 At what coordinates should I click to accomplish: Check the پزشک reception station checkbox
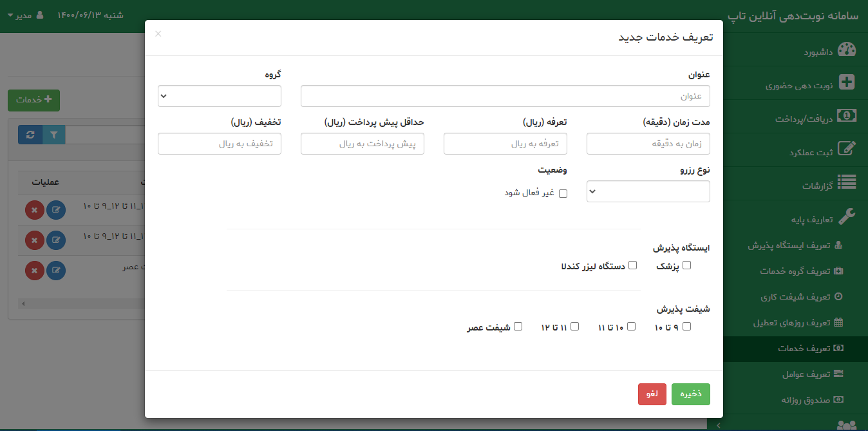pos(686,265)
